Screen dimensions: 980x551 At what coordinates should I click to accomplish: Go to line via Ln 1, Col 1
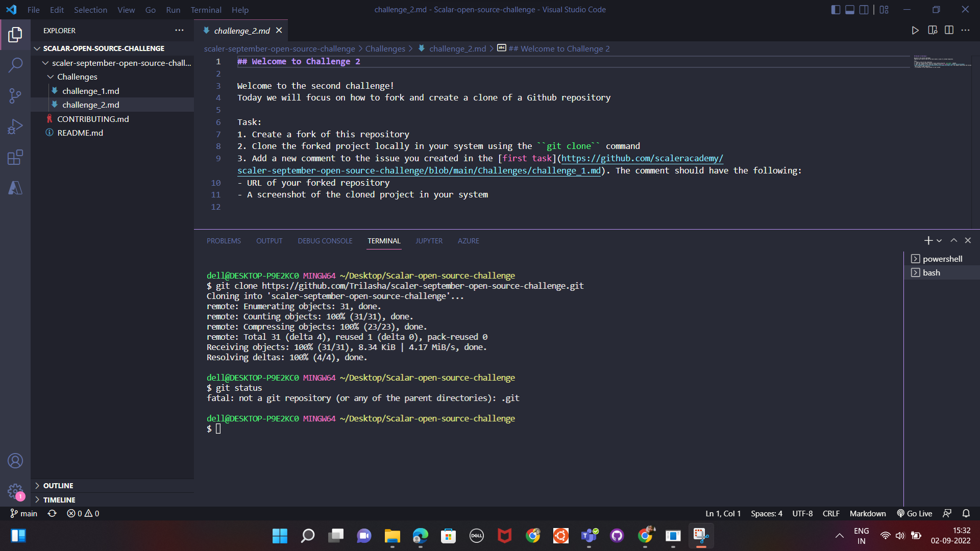pyautogui.click(x=723, y=514)
